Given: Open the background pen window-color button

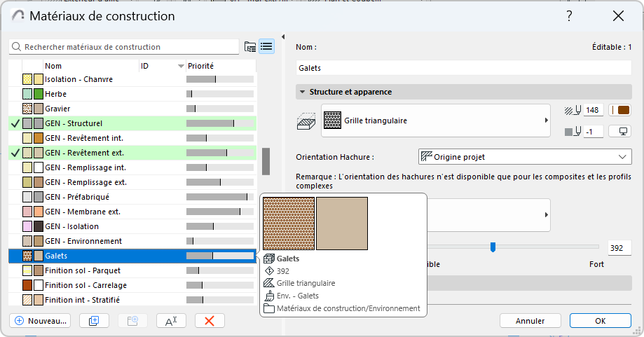Looking at the screenshot, I should click(620, 131).
